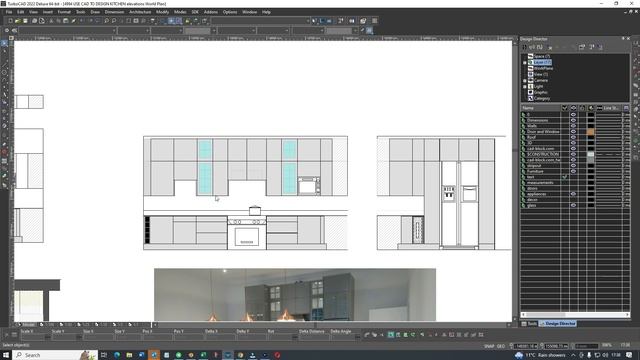Click the Delta Distance input field

[313, 337]
